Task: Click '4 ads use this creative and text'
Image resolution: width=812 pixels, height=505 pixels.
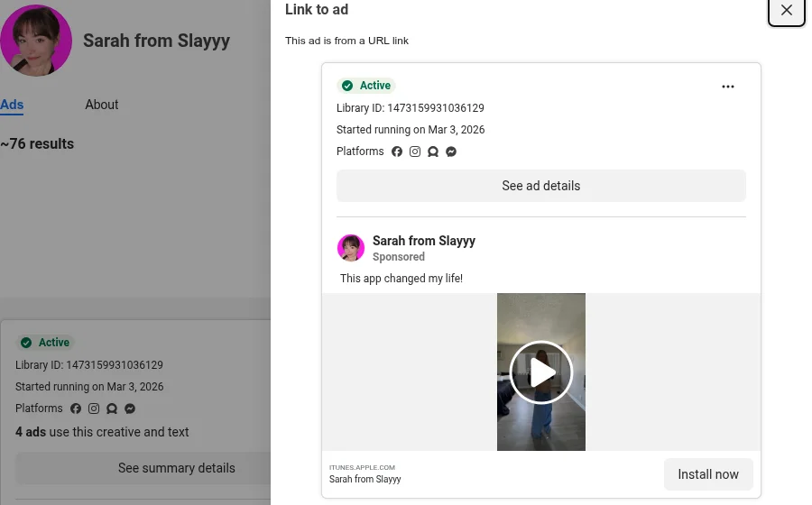Action: tap(102, 432)
